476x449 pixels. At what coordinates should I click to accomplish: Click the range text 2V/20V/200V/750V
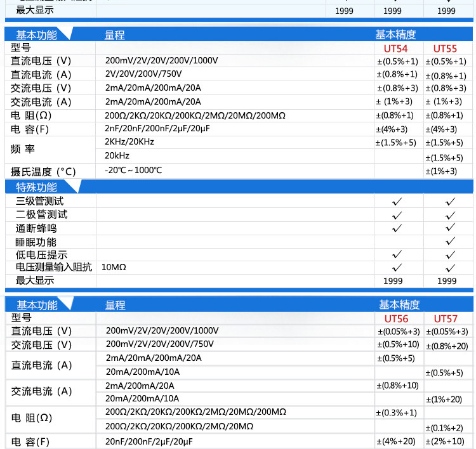pyautogui.click(x=143, y=74)
